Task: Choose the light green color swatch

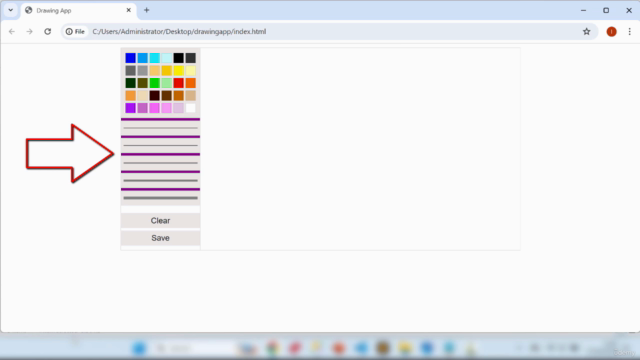Action: 167,83
